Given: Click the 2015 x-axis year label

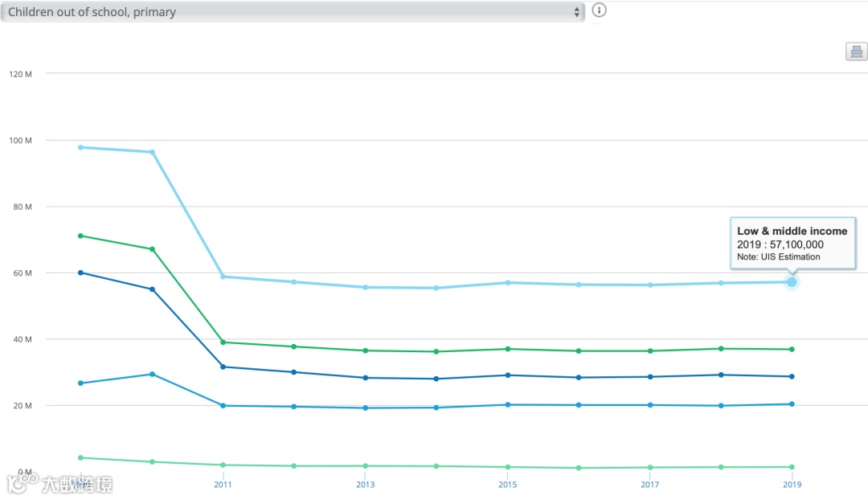Looking at the screenshot, I should (x=508, y=485).
